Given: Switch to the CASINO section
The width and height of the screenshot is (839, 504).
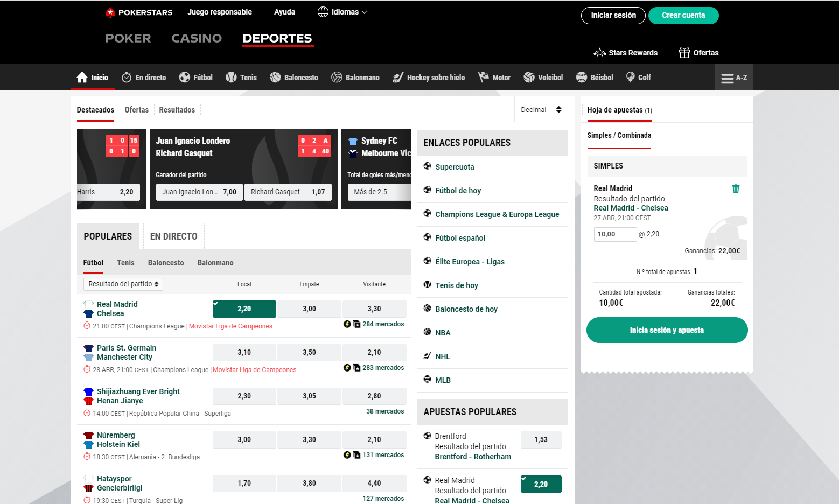Looking at the screenshot, I should click(197, 38).
